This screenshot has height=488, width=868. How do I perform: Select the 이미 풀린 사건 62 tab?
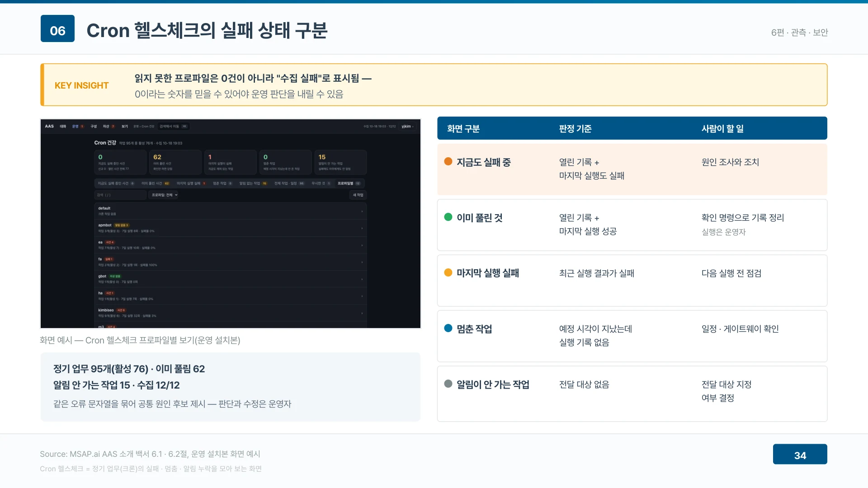tap(155, 183)
